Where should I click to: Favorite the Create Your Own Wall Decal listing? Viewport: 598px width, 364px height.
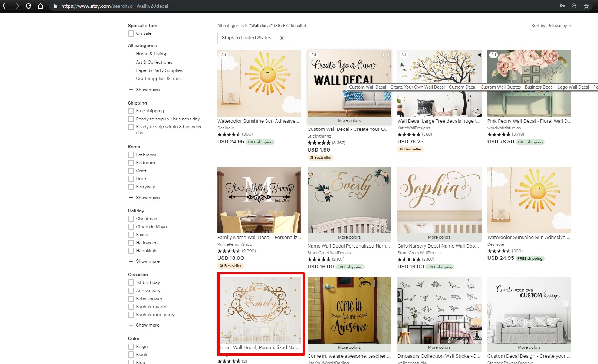(x=386, y=55)
